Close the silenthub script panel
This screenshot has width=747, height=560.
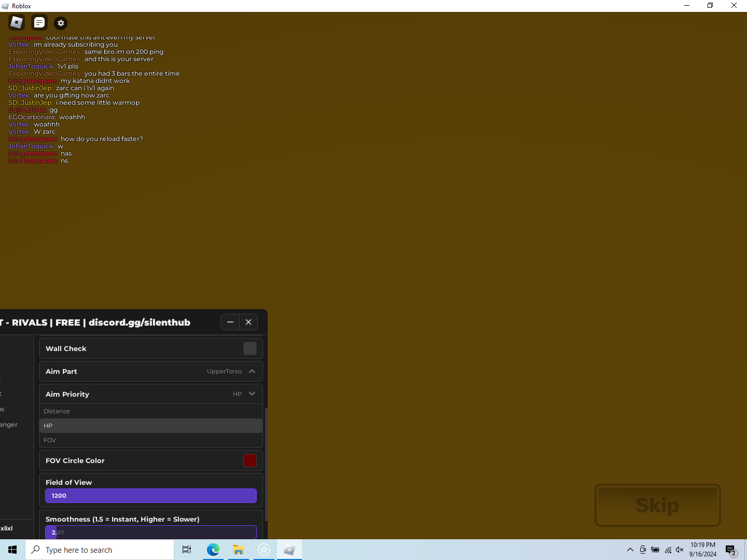click(x=248, y=322)
